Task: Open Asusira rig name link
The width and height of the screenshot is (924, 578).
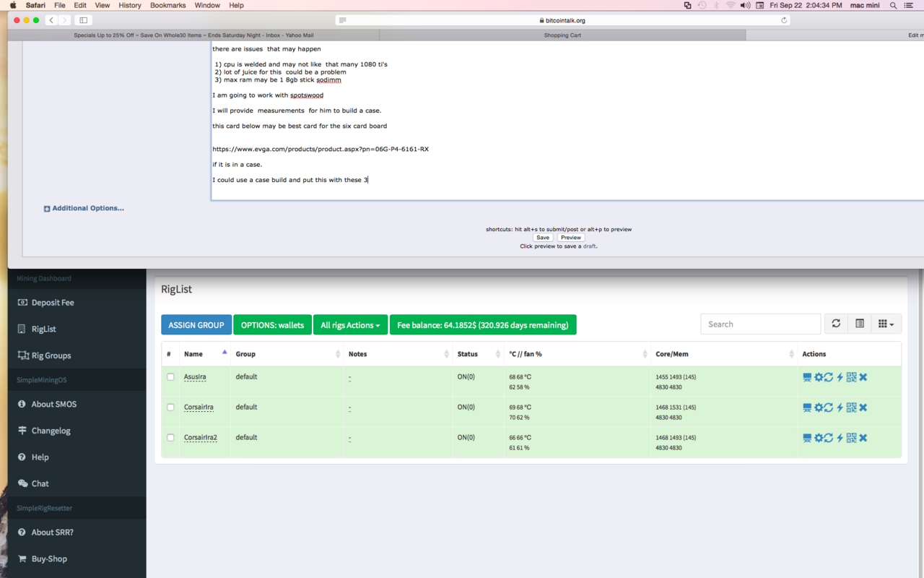Action: [195, 377]
